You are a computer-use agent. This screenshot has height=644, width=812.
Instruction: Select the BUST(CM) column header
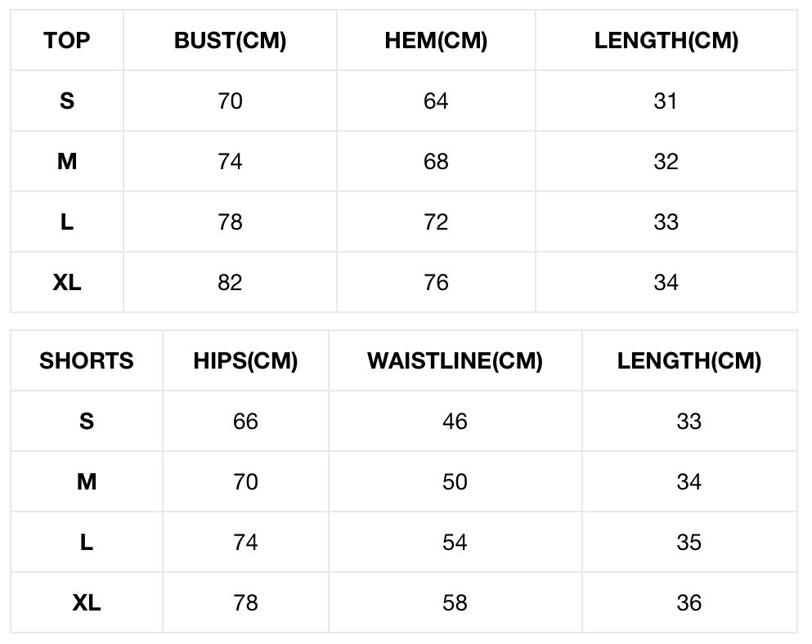pyautogui.click(x=230, y=41)
